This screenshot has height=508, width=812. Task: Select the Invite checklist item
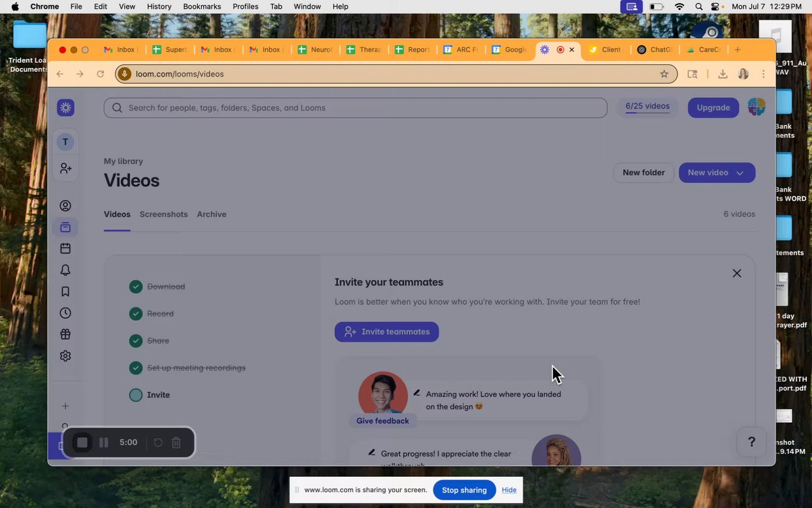136,395
